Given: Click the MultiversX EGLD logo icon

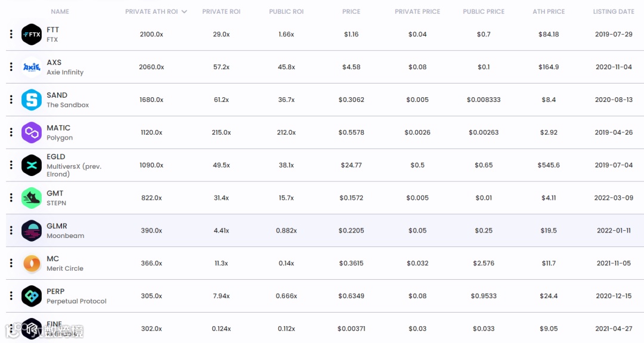Looking at the screenshot, I should click(32, 165).
